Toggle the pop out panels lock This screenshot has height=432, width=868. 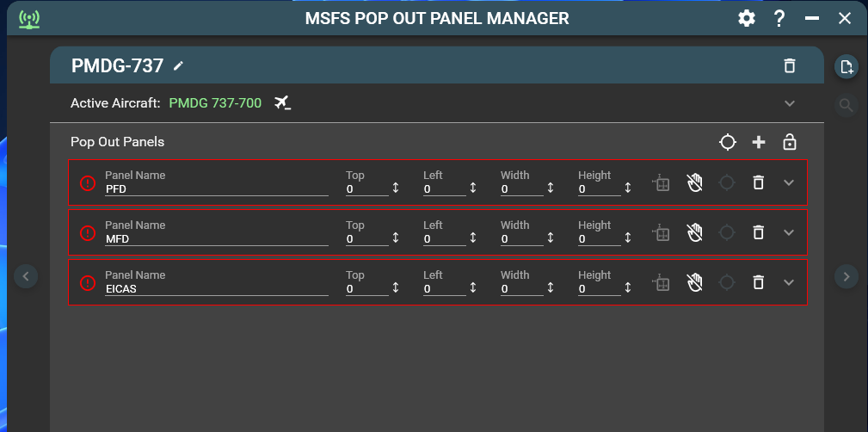789,142
